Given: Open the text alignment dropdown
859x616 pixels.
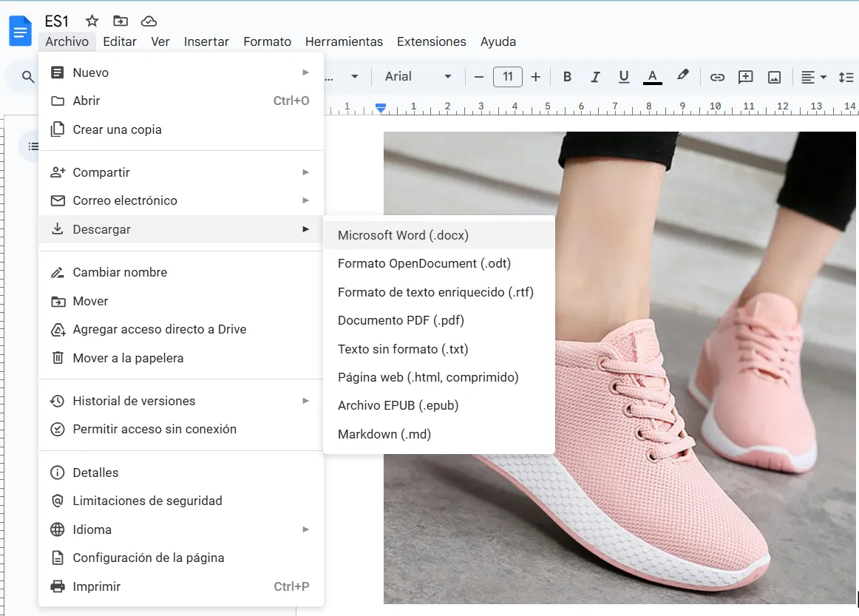Looking at the screenshot, I should (x=814, y=77).
